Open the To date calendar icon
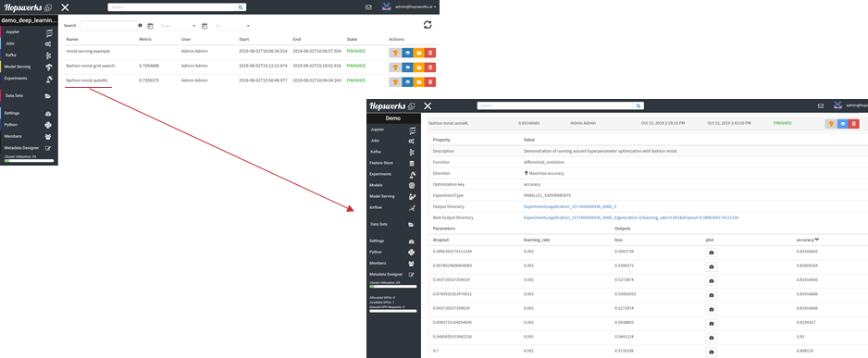This screenshot has height=358, width=868. coord(205,26)
